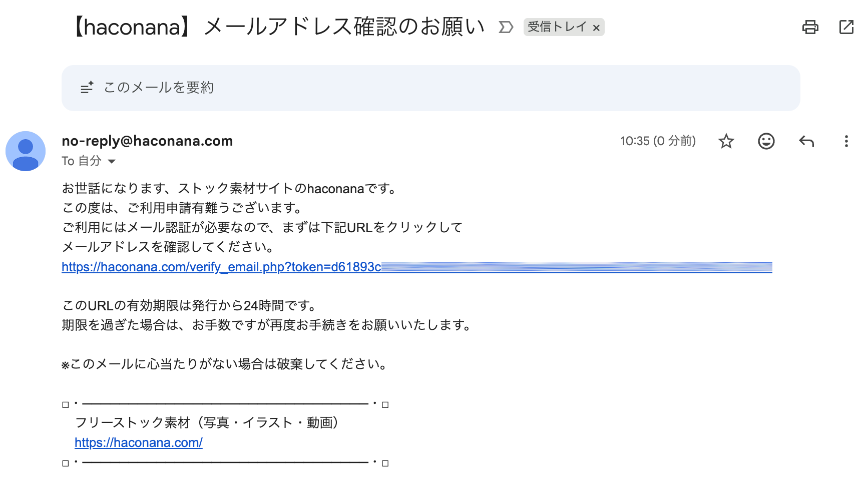The image size is (868, 485).
Task: Click the フリーストック素材 footer text
Action: pos(207,423)
